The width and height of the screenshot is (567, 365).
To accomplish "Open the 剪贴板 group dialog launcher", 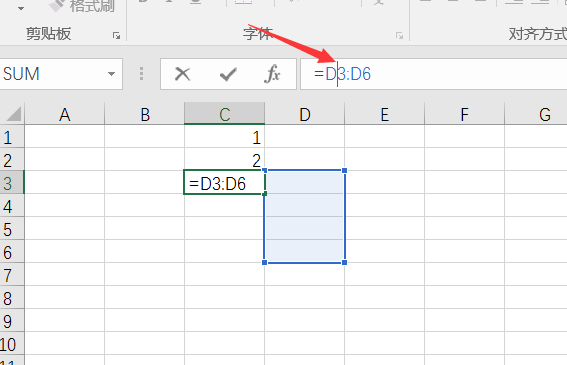I will (x=116, y=35).
